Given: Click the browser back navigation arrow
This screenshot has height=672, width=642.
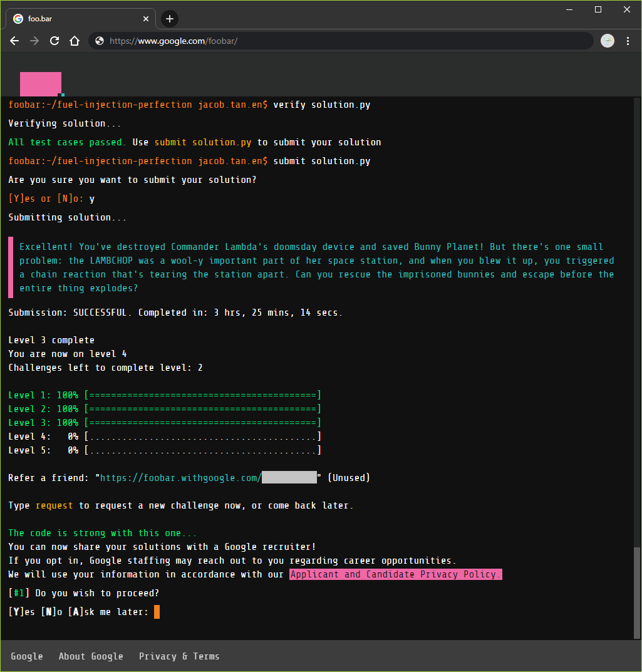Looking at the screenshot, I should [x=14, y=41].
